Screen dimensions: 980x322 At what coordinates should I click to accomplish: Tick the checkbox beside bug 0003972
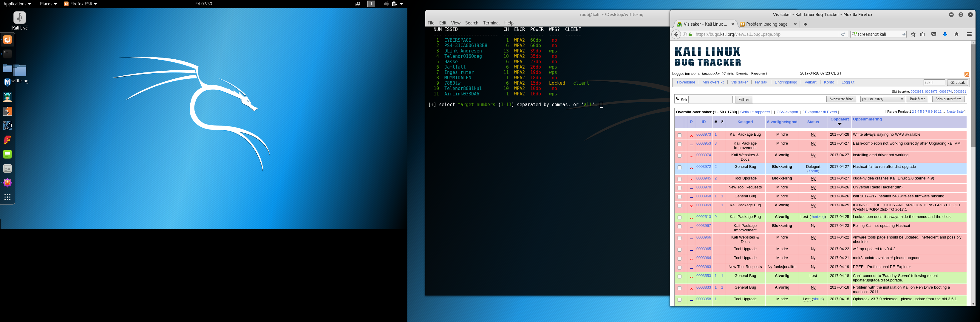679,168
